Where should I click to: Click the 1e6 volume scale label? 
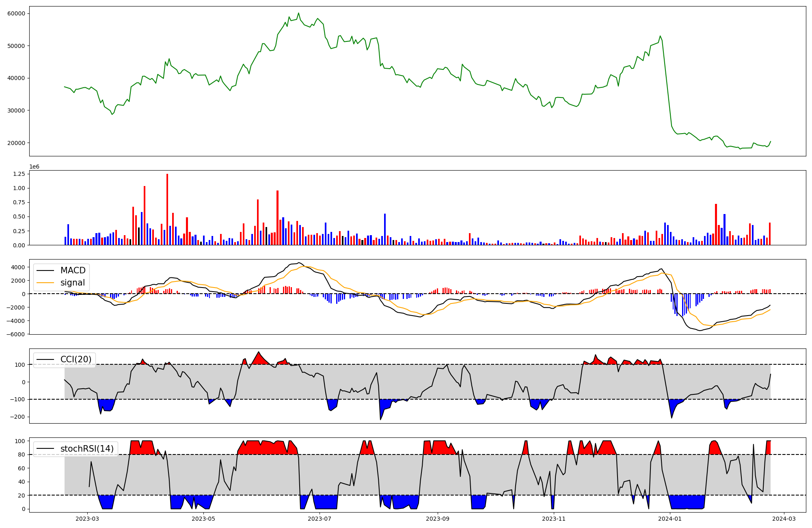(x=34, y=167)
